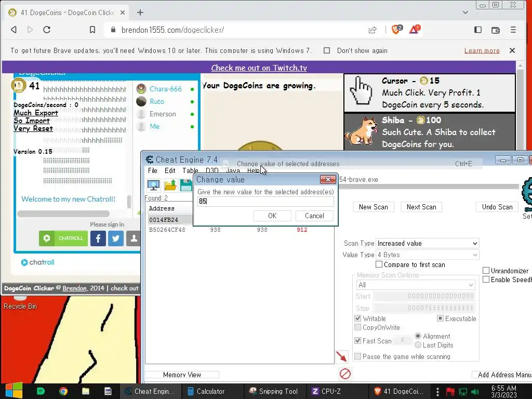Screen dimensions: 532x399
Task: Enable Pause the game while scanning
Action: pos(357,356)
